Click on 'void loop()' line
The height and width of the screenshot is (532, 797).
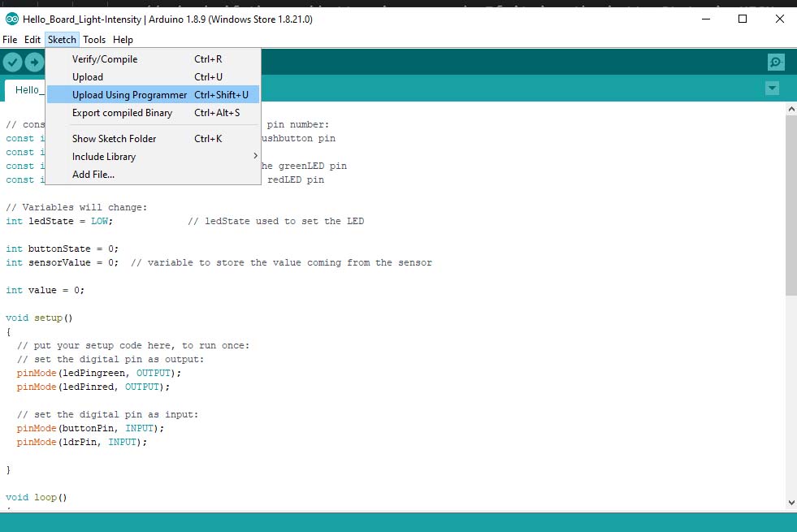point(36,497)
